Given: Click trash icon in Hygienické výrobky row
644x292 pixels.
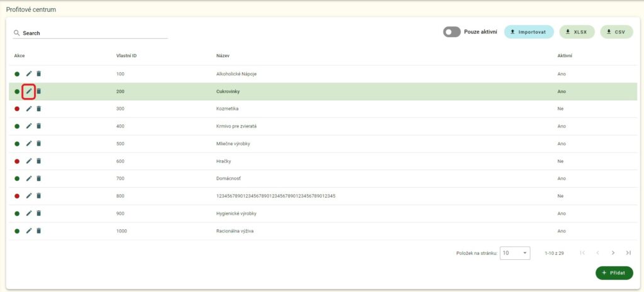Looking at the screenshot, I should (38, 214).
